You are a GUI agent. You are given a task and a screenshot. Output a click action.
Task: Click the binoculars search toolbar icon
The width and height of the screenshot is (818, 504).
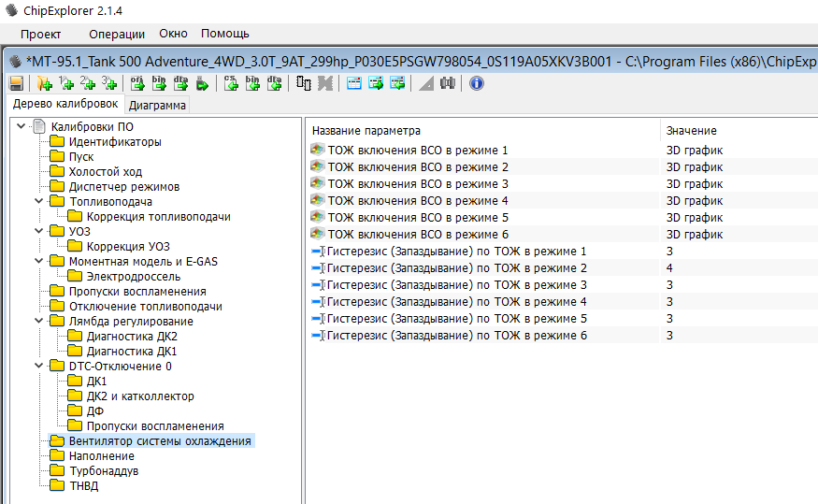448,83
